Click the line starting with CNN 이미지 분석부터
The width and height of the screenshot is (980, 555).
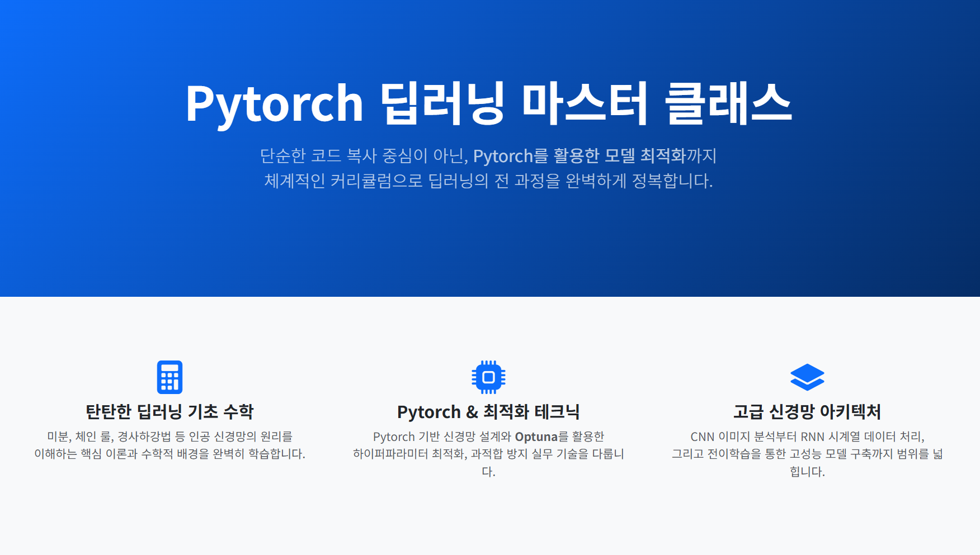pos(807,437)
